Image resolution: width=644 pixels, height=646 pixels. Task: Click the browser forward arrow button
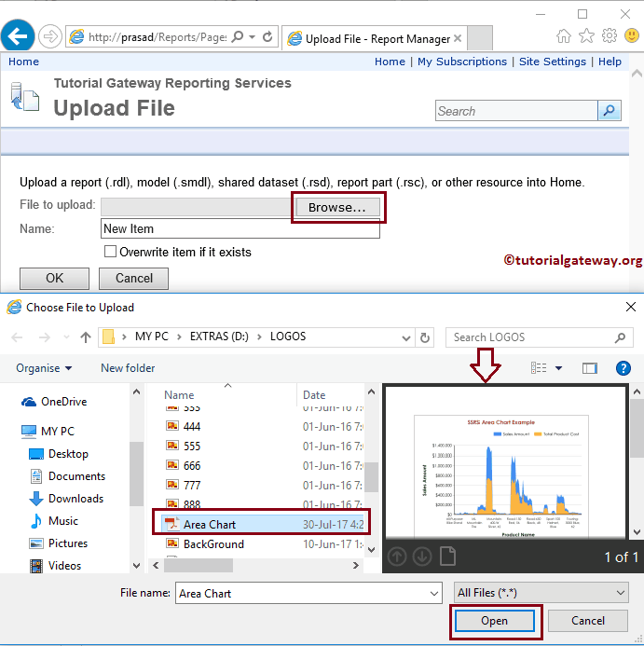point(50,36)
